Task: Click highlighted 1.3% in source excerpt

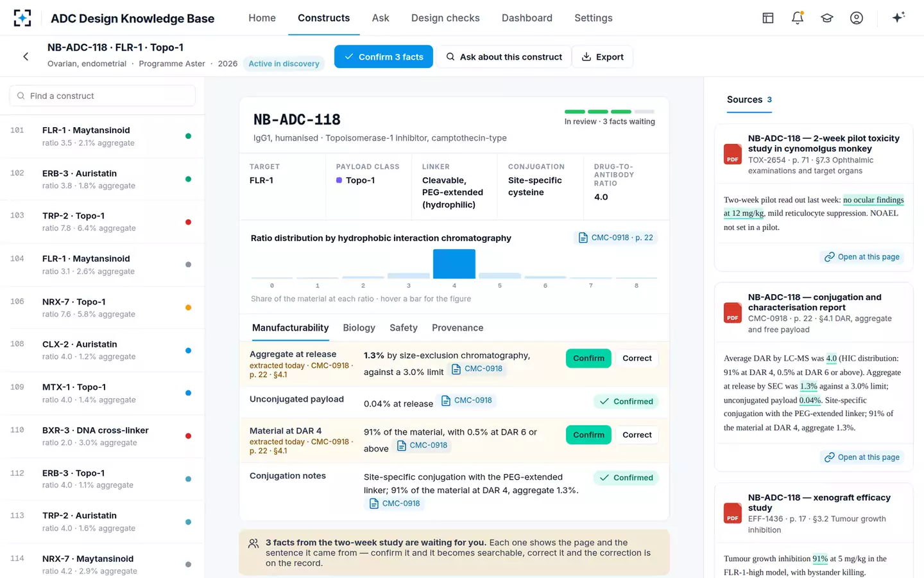Action: click(809, 386)
